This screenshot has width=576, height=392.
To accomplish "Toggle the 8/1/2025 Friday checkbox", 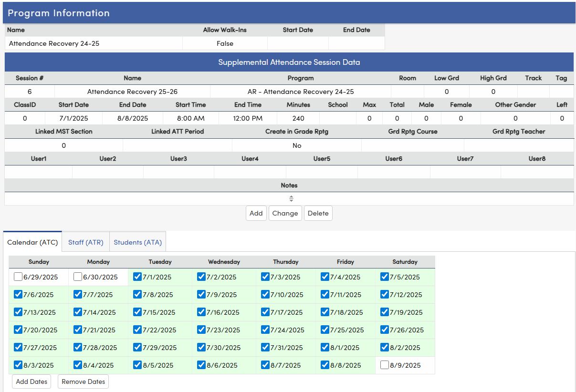I will click(325, 347).
